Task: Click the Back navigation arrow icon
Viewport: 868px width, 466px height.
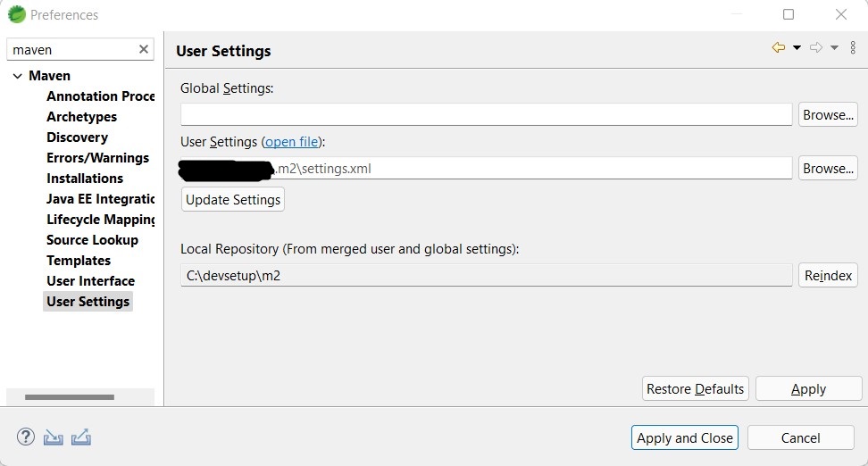Action: pyautogui.click(x=778, y=48)
